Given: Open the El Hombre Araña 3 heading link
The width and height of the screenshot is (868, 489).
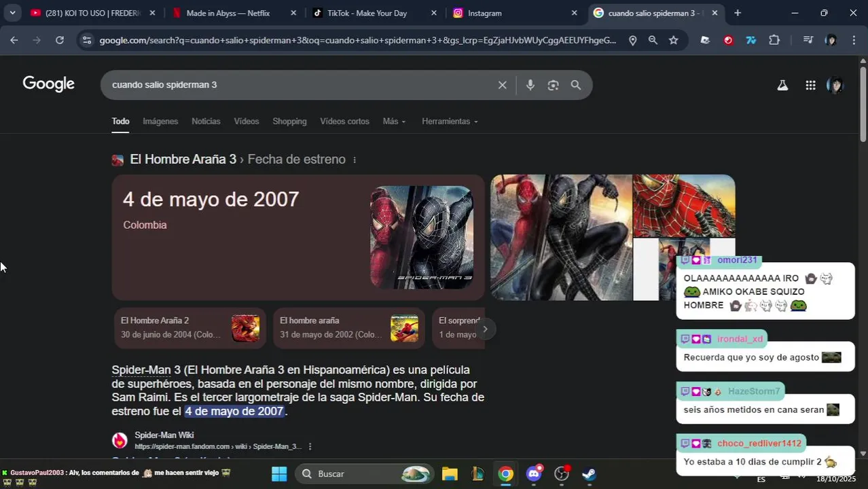Looking at the screenshot, I should point(183,160).
